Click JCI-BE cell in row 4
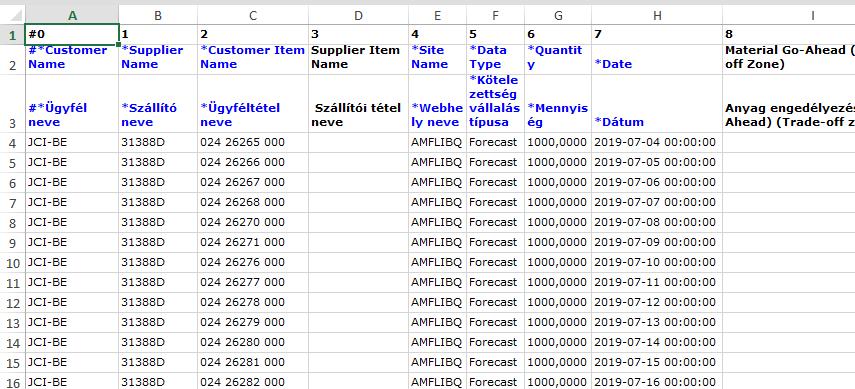 (x=72, y=142)
